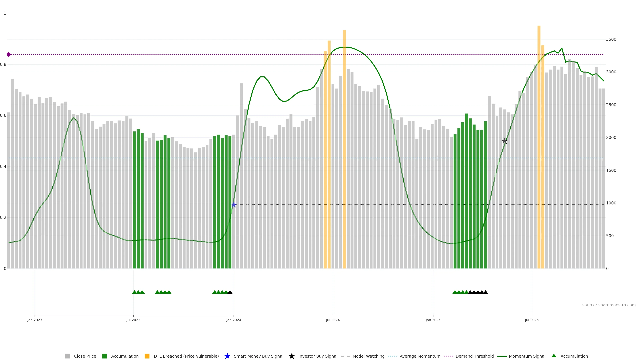The height and width of the screenshot is (362, 644).
Task: Click the green Accumulation triangle in legend
Action: (x=554, y=356)
